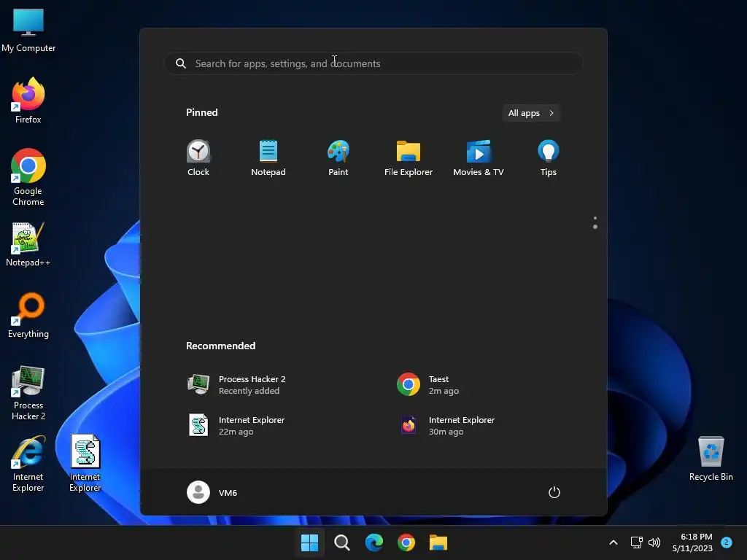The image size is (747, 560).
Task: Select Internet Explorer desktop shortcut with blue e
Action: click(28, 464)
